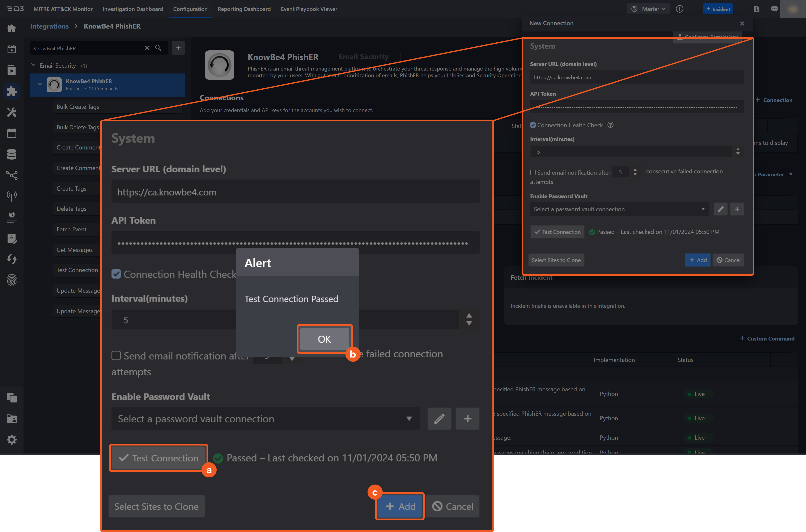
Task: Open the settings gear at sidebar bottom
Action: click(12, 439)
